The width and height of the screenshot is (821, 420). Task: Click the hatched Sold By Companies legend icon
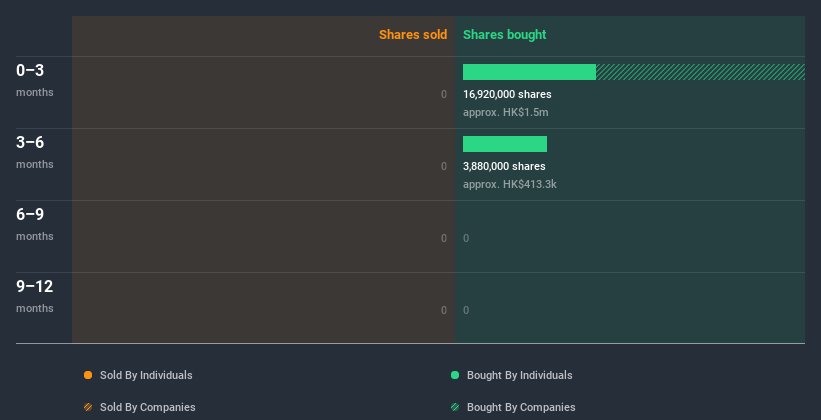pos(88,407)
